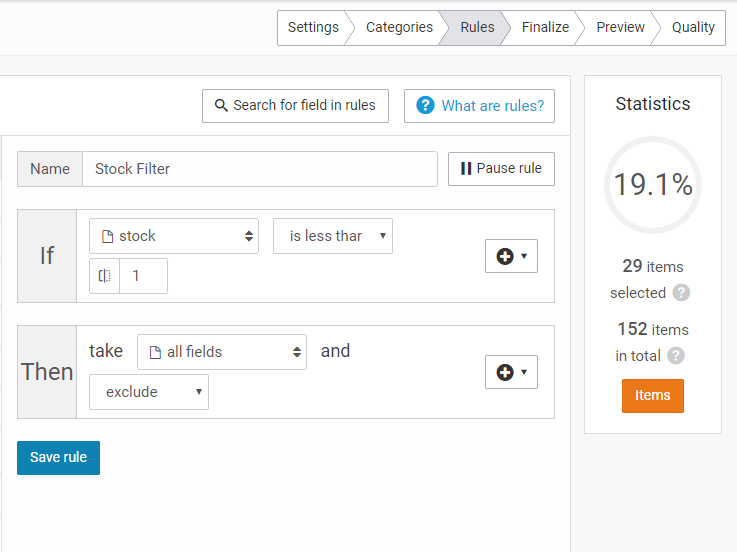The image size is (737, 552).
Task: Click the field-toggle icon beside value 1
Action: [104, 276]
